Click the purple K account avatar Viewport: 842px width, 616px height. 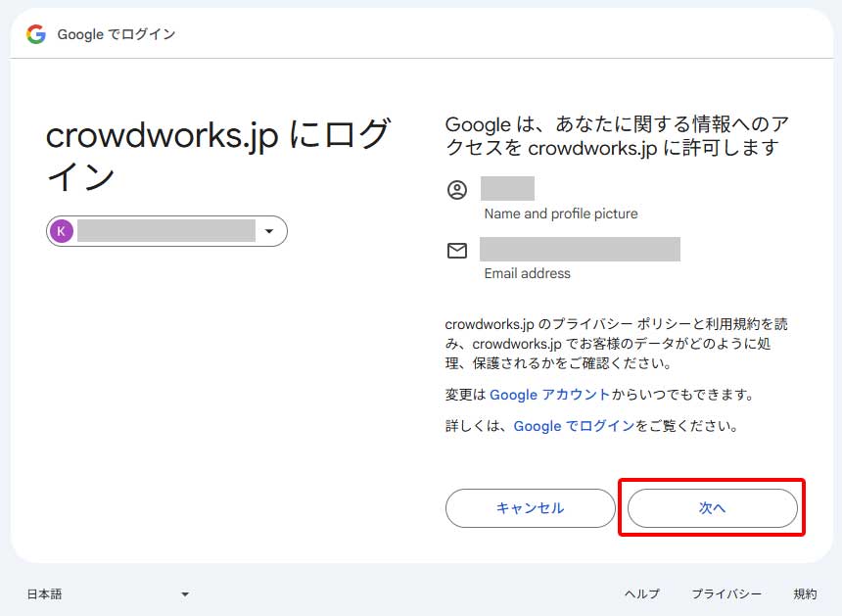pyautogui.click(x=62, y=231)
